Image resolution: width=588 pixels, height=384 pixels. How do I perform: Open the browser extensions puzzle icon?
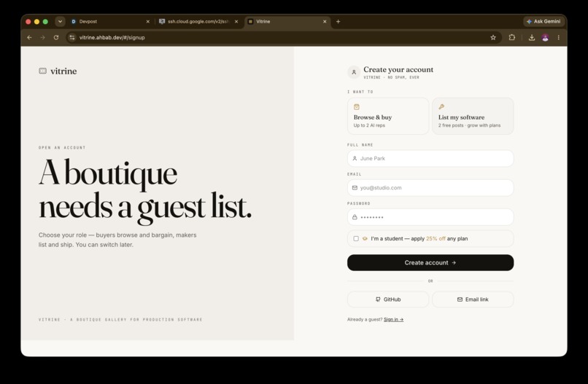point(512,37)
